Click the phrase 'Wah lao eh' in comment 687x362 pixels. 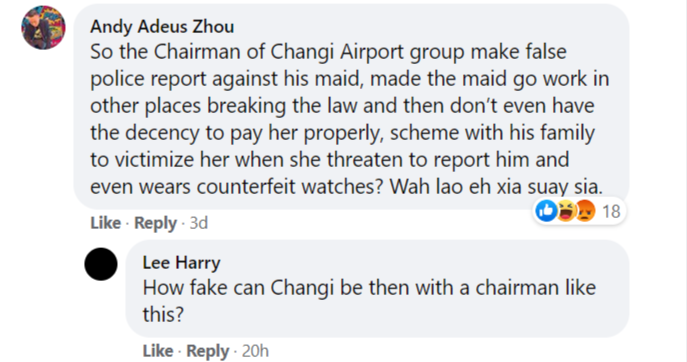(440, 187)
